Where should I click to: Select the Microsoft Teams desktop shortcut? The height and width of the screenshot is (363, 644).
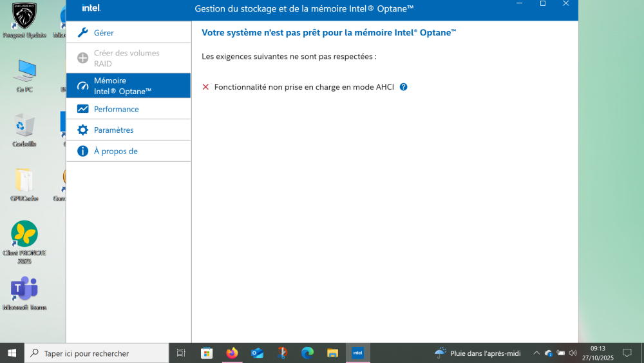[24, 293]
